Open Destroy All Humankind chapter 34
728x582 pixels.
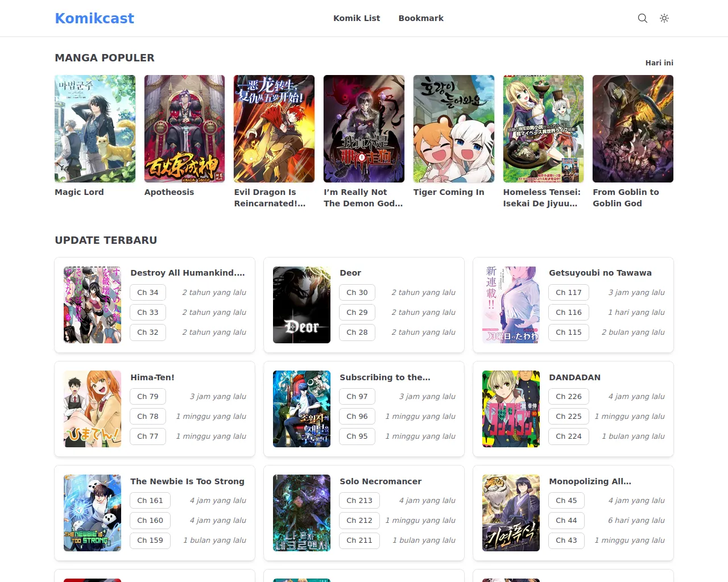click(148, 293)
